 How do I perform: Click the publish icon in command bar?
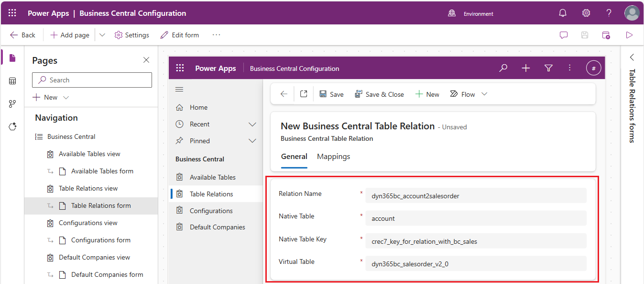(x=606, y=35)
